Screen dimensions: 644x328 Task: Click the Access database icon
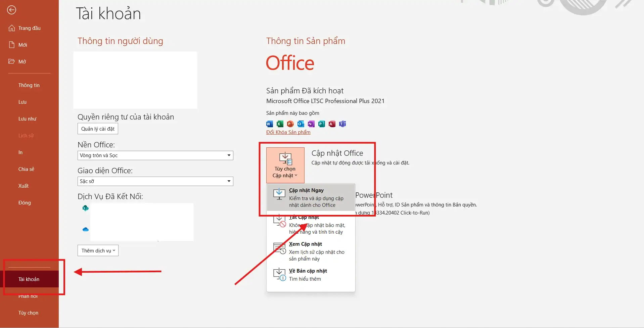point(332,124)
